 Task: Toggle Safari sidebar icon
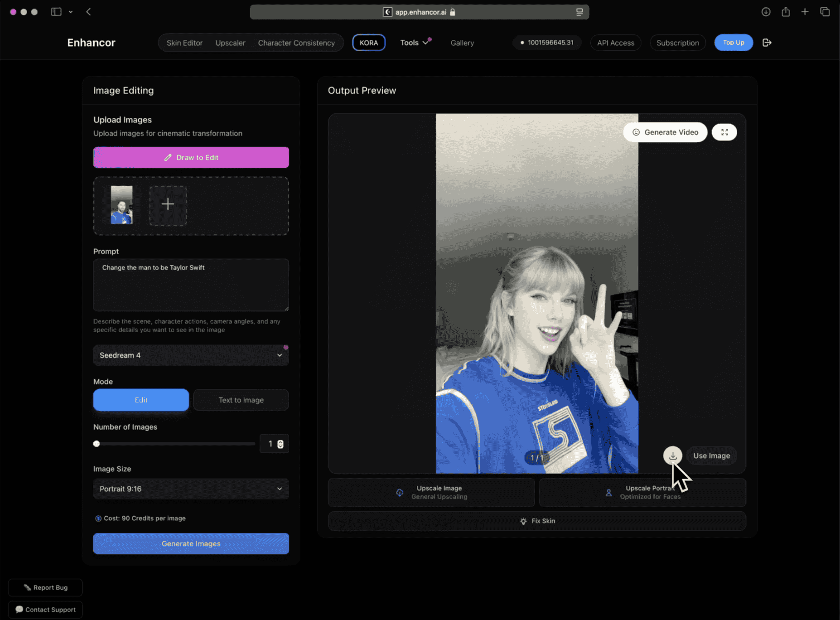[x=56, y=12]
